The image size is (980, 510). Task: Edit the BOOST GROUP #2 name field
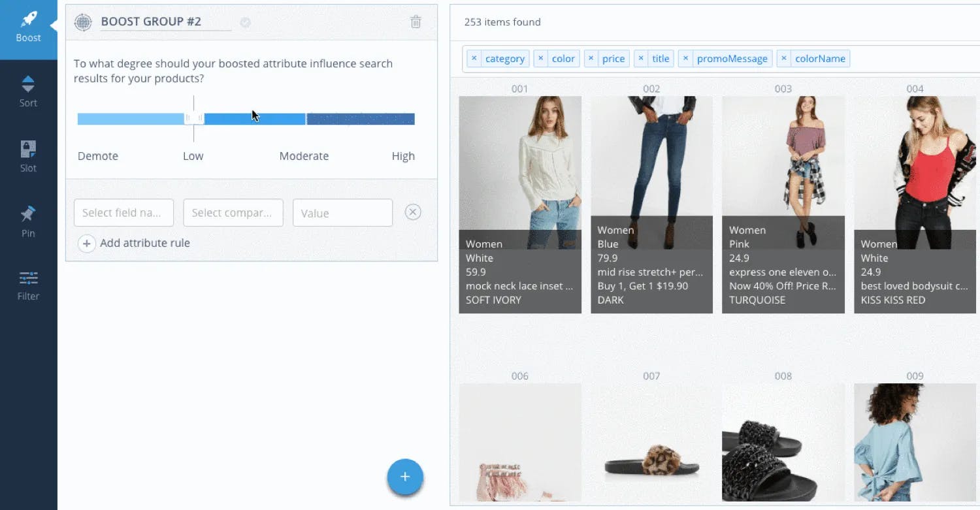pyautogui.click(x=166, y=22)
